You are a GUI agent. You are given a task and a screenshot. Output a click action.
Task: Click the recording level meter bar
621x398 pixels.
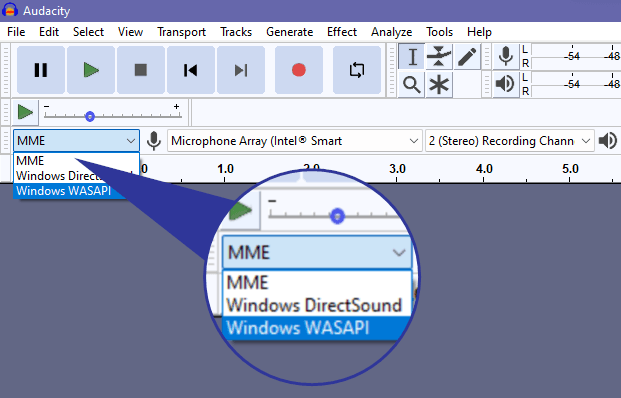pos(576,57)
